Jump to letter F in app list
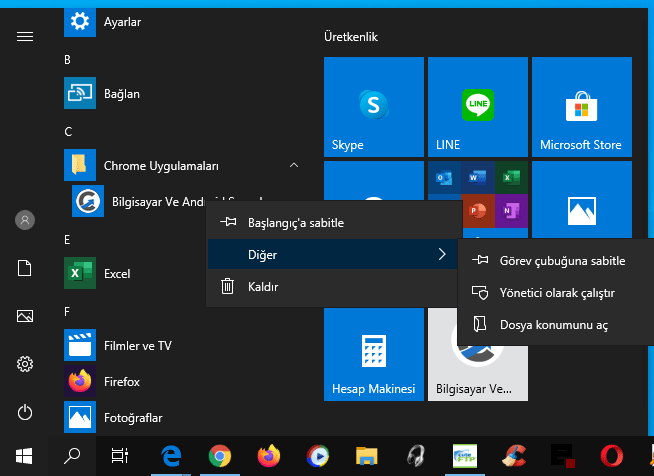 (x=67, y=312)
